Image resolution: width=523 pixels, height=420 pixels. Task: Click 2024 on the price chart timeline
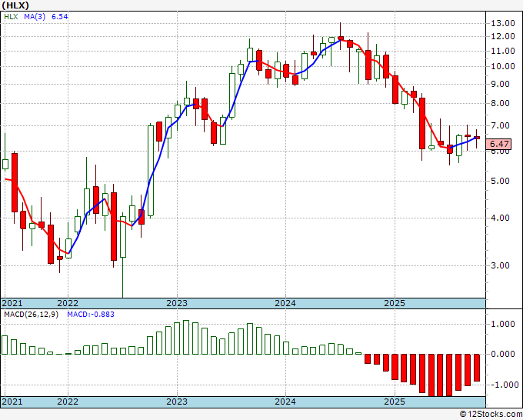(285, 303)
